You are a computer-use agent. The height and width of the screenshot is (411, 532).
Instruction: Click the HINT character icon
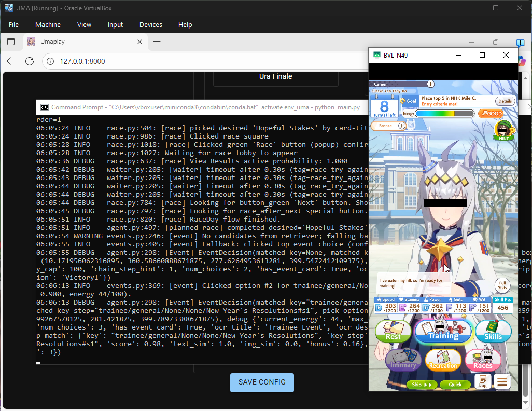click(x=503, y=130)
